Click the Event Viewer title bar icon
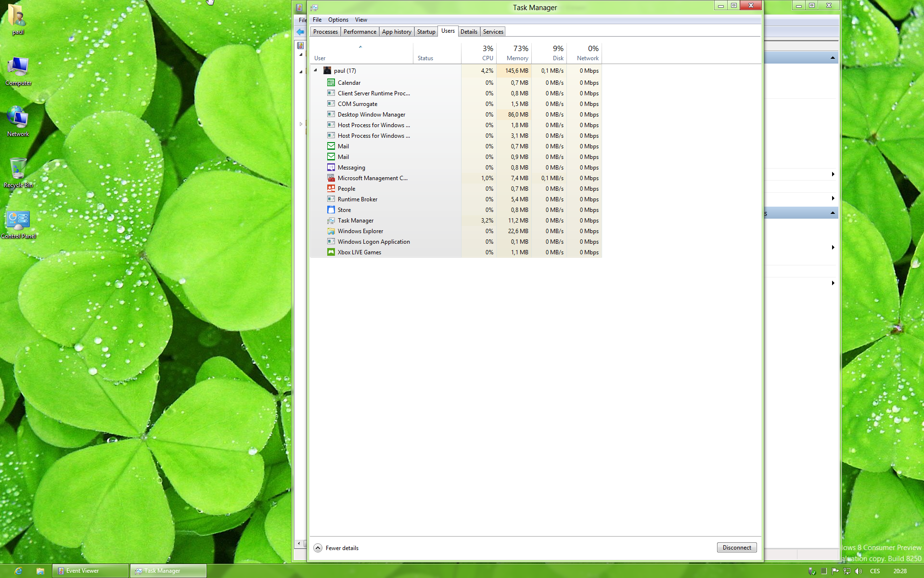Image resolution: width=924 pixels, height=578 pixels. click(x=299, y=8)
